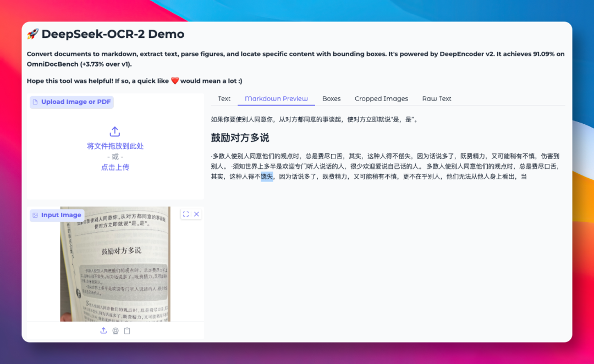Screen dimensions: 594x364
Task: Click the 'Hope this tool was helpful' line
Action: 135,81
